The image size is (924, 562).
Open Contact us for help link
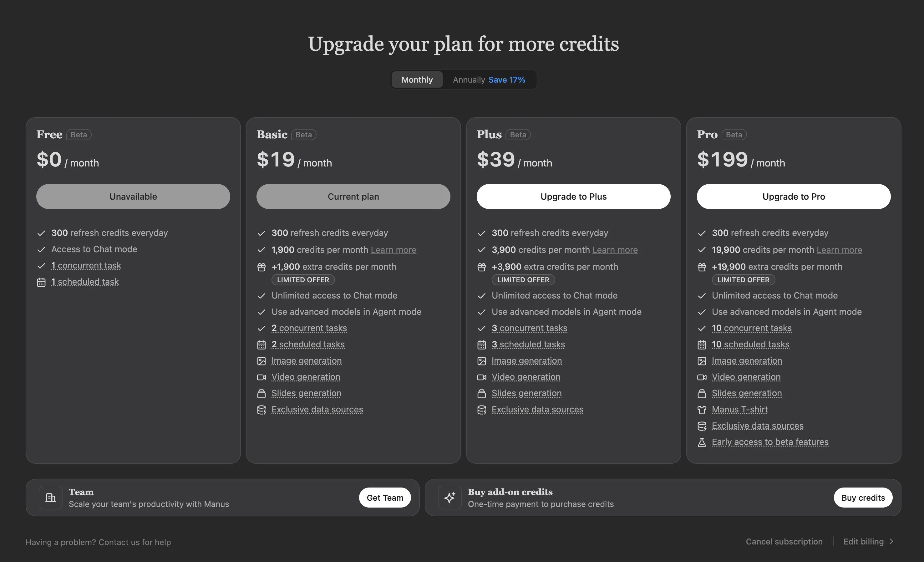(x=135, y=542)
